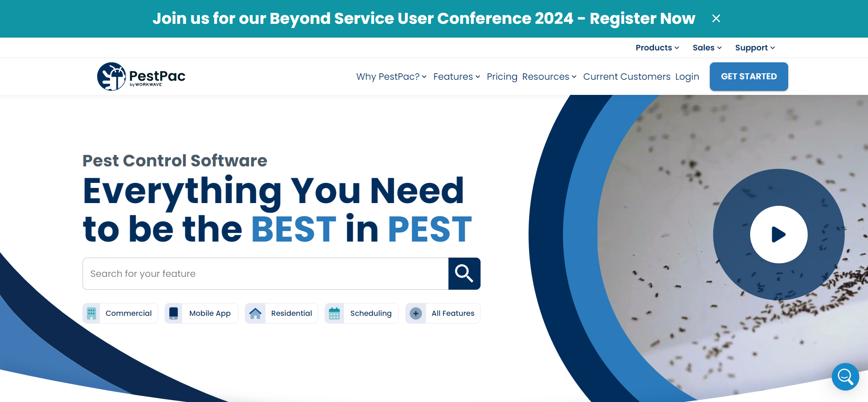Open the floating chat search widget

click(x=845, y=377)
